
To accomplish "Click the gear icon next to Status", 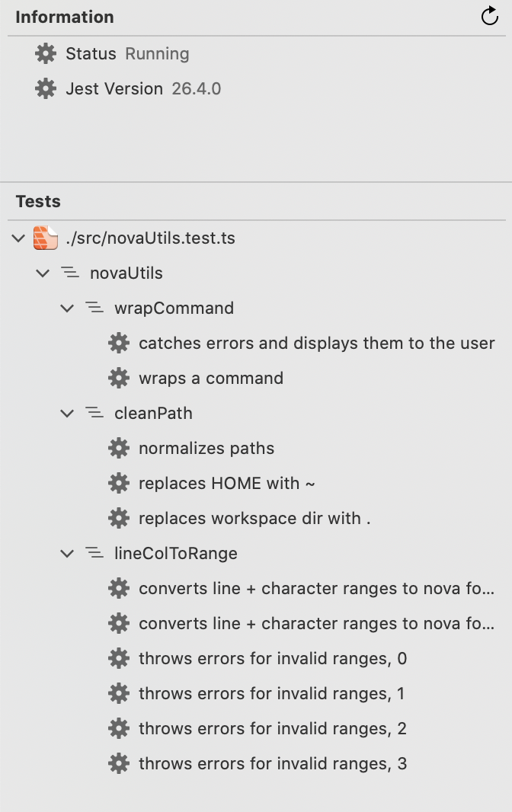I will click(46, 54).
